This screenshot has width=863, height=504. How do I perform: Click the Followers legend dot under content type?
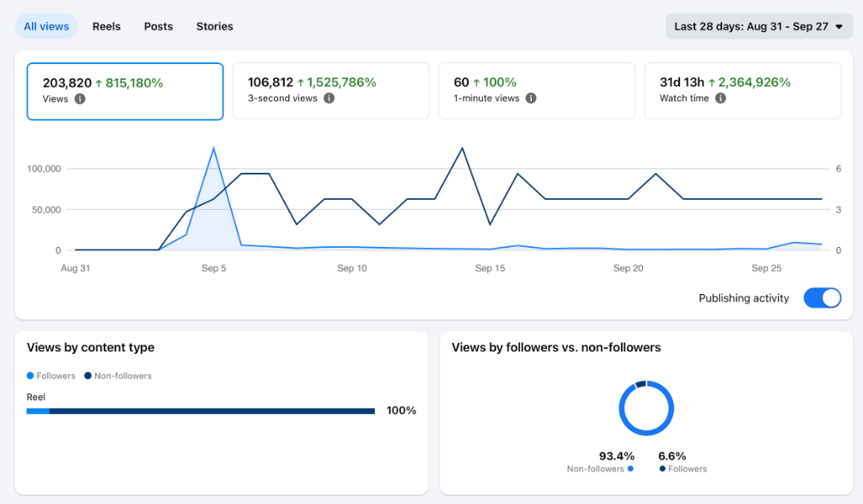point(30,376)
